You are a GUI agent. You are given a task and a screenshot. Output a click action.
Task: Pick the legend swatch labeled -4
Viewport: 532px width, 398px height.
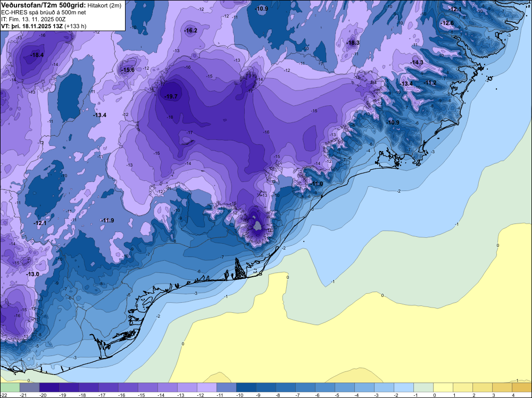pos(364,387)
